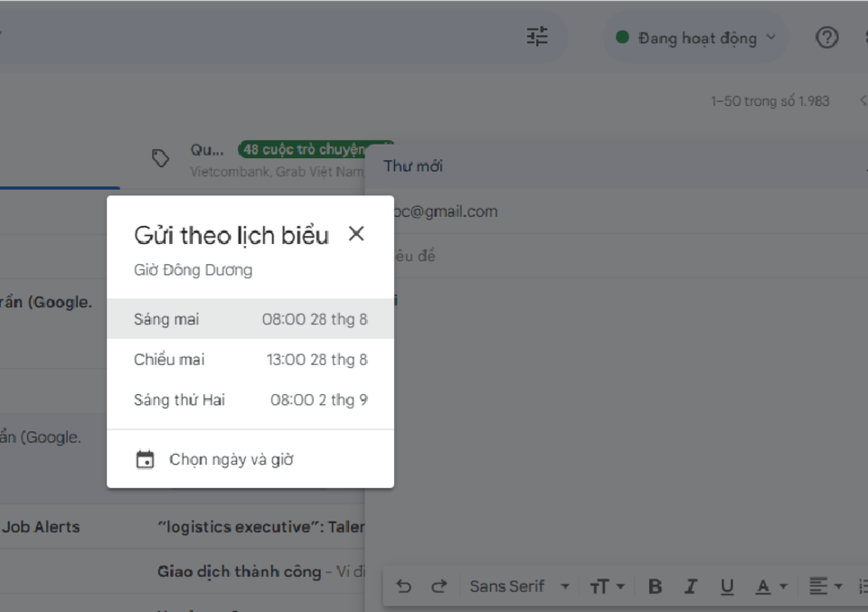Expand the text size dropdown
The image size is (868, 612).
click(x=607, y=587)
